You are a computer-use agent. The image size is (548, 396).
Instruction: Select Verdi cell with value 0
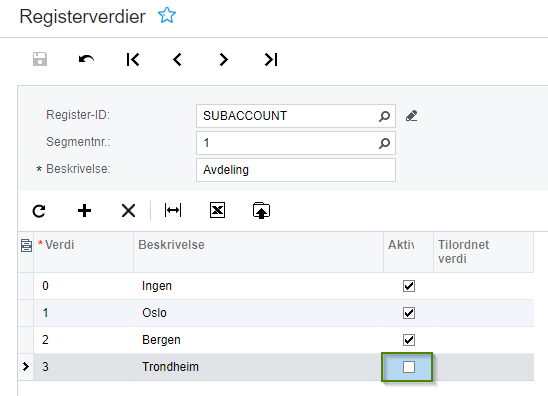84,286
